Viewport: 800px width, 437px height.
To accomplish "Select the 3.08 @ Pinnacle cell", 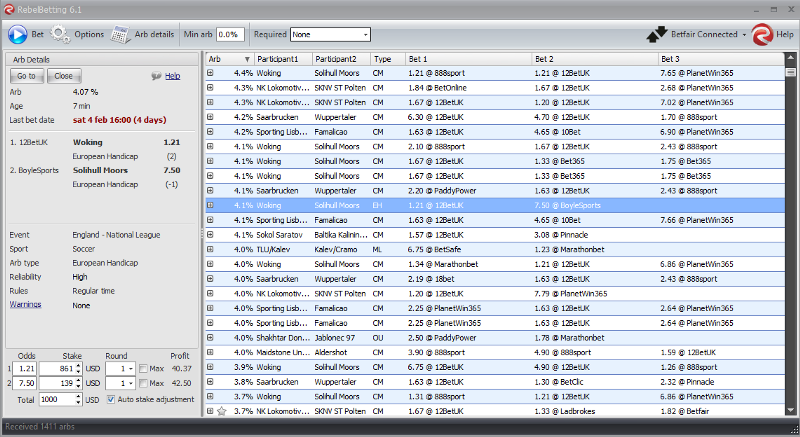I will [x=561, y=235].
